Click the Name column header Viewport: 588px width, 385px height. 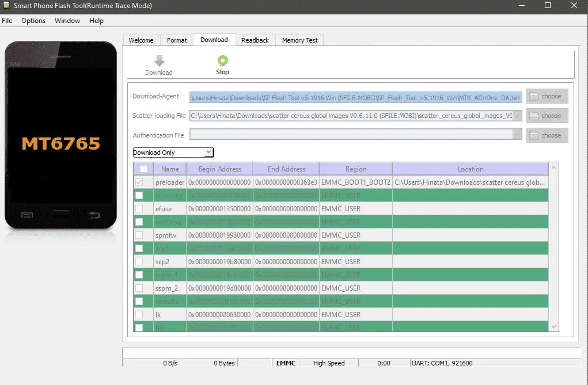coord(170,169)
